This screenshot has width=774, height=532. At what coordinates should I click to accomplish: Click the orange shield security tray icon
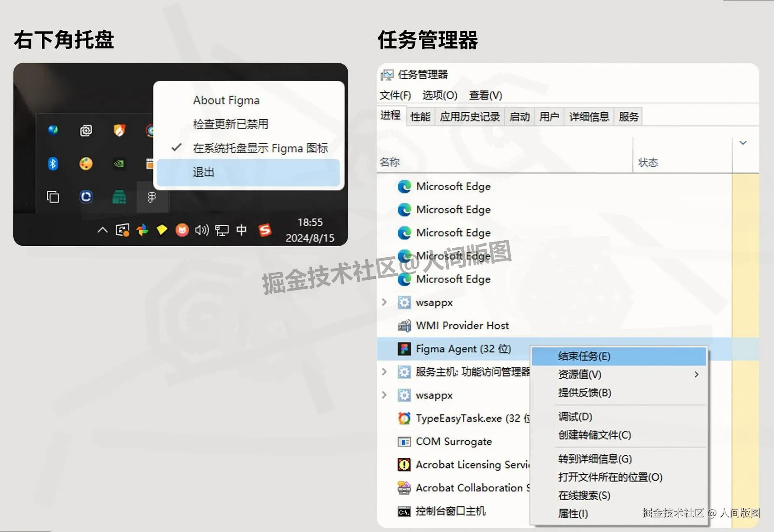(119, 130)
